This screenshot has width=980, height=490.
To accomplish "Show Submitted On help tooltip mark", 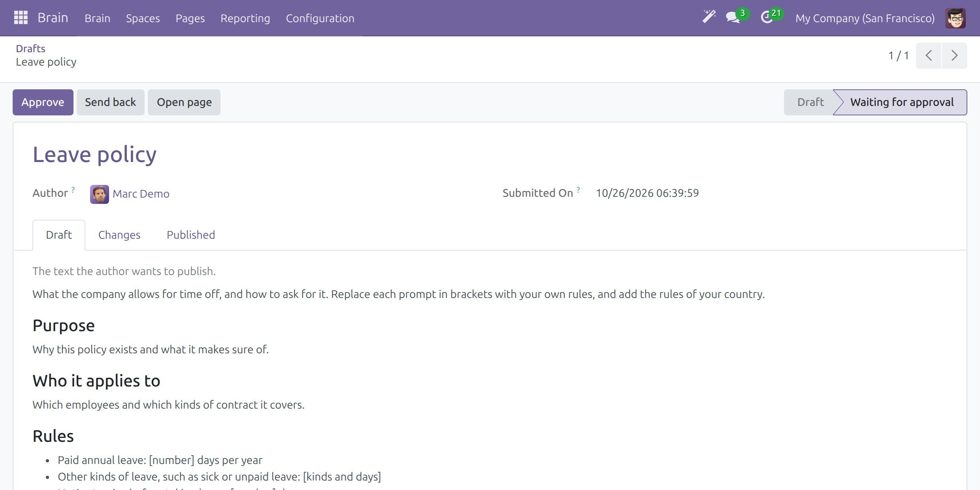I will click(x=578, y=190).
